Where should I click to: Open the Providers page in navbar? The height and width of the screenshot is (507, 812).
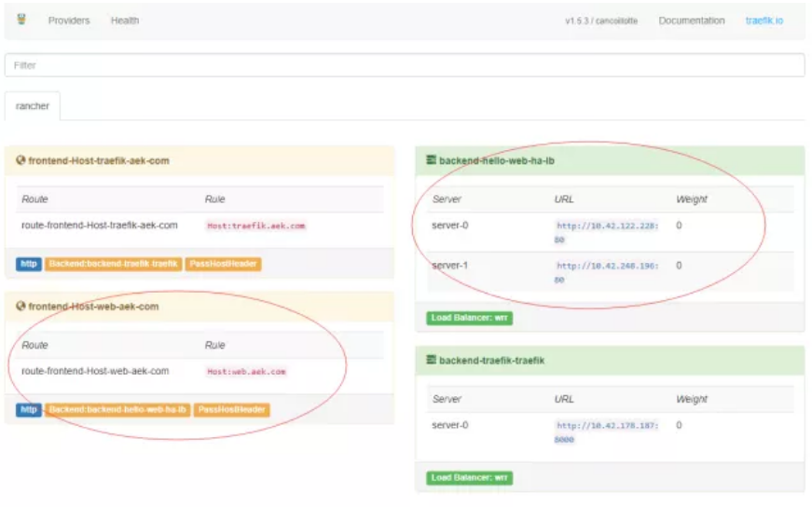click(x=69, y=21)
